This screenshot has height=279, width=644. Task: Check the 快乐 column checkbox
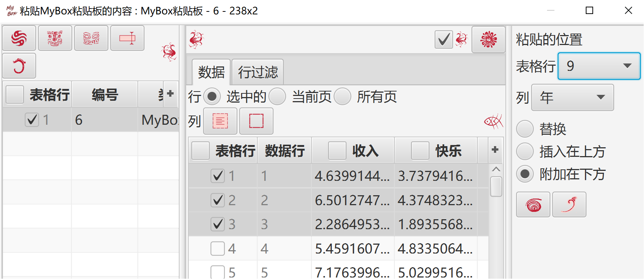(x=420, y=151)
